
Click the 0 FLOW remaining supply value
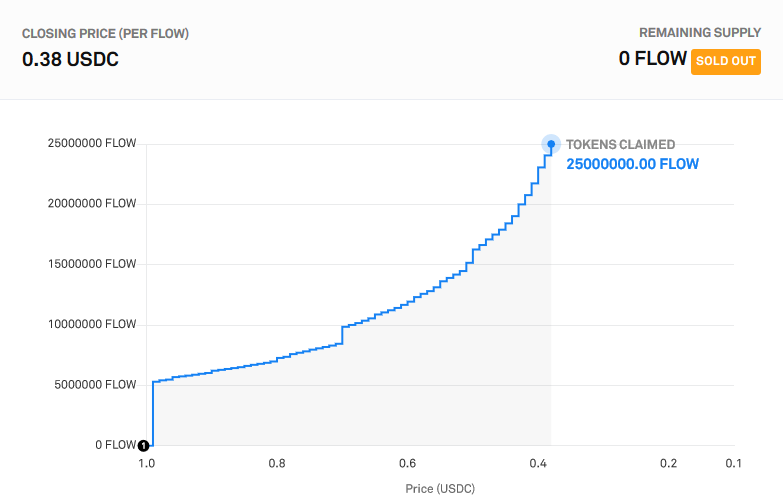651,59
